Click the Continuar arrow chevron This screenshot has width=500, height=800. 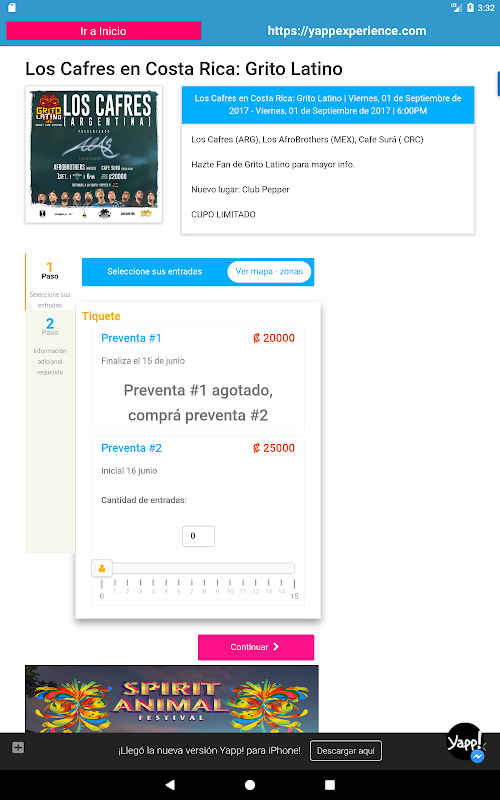tap(276, 646)
